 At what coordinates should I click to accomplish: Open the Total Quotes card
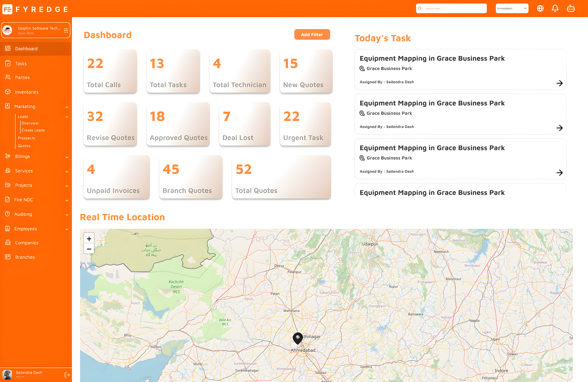pos(281,177)
